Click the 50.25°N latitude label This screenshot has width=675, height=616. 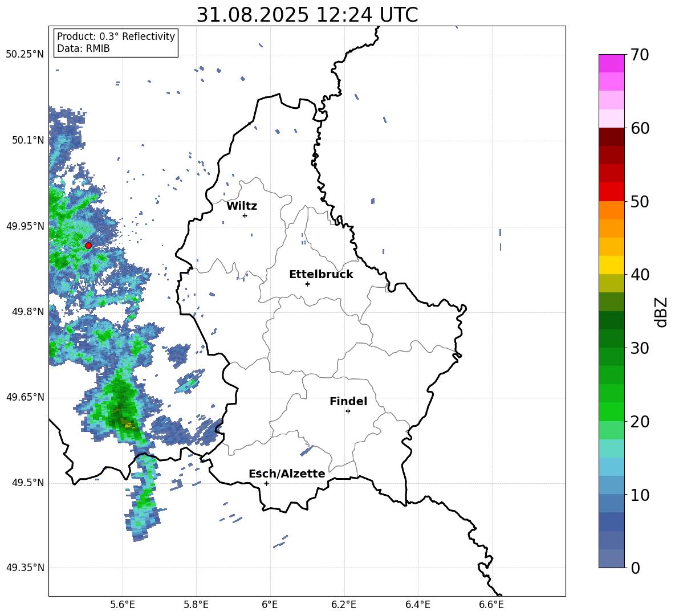(25, 55)
